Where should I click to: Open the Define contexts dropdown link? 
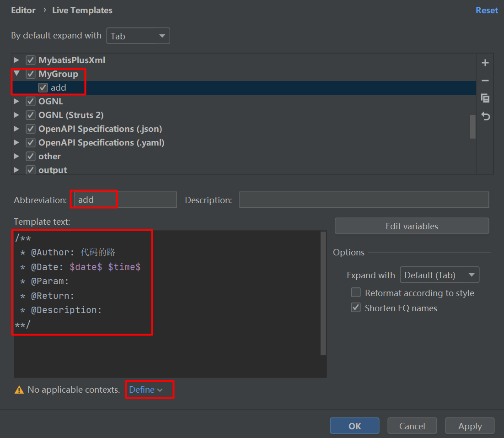145,390
